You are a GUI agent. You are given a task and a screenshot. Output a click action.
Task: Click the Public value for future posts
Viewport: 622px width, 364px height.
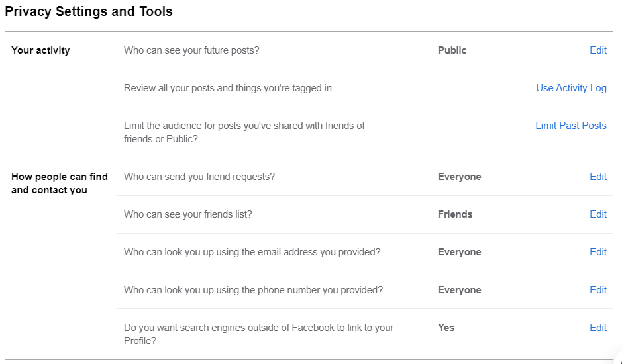pyautogui.click(x=452, y=50)
